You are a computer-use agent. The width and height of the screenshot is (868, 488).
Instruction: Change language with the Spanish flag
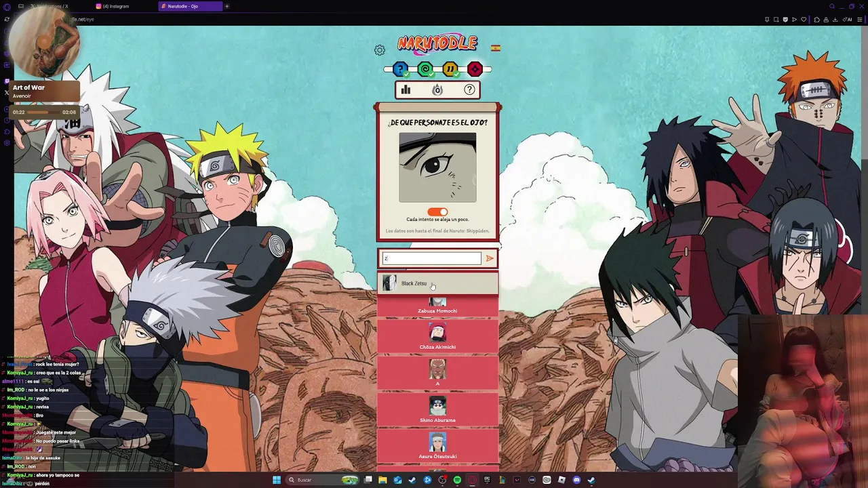coord(496,48)
